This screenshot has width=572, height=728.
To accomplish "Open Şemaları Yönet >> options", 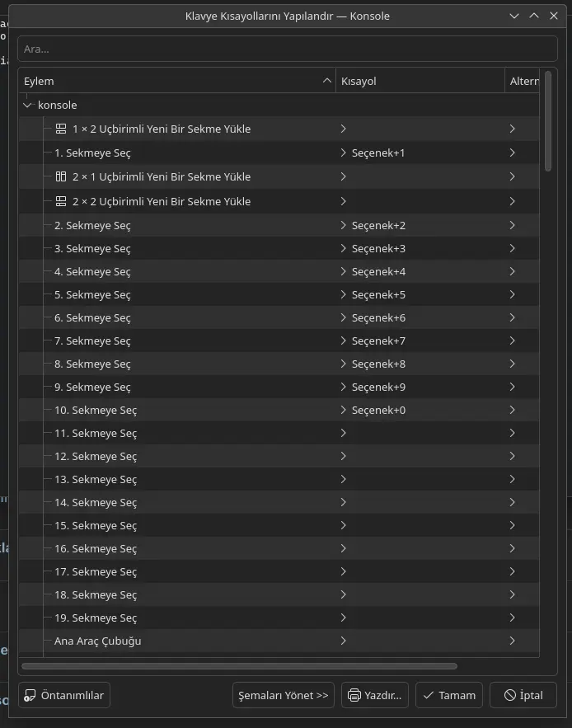I will click(x=284, y=695).
